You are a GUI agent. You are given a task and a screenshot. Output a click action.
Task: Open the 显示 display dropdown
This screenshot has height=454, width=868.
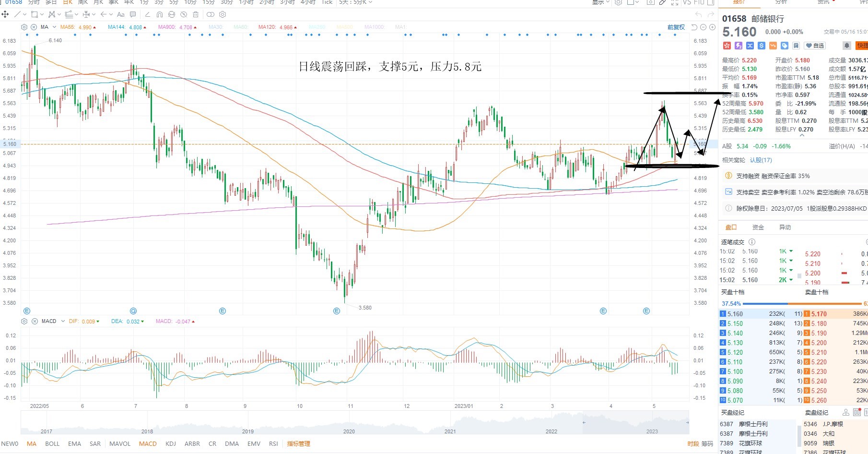coord(601,2)
